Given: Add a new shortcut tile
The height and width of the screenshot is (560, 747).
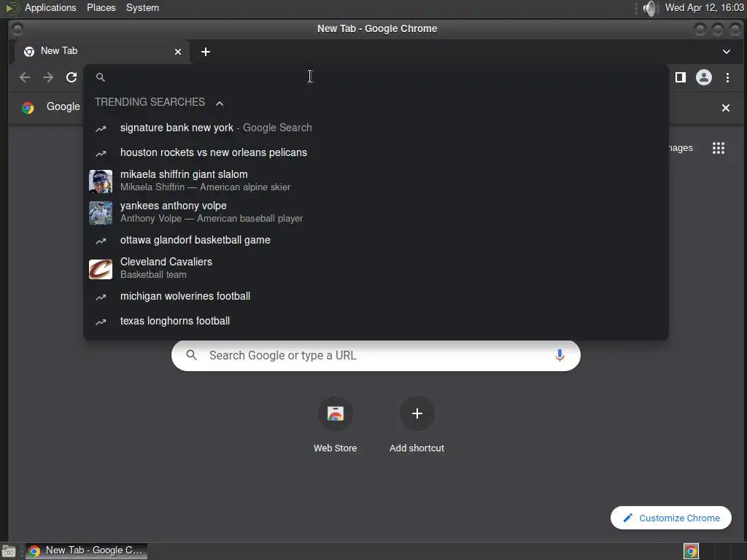Looking at the screenshot, I should pos(417,424).
